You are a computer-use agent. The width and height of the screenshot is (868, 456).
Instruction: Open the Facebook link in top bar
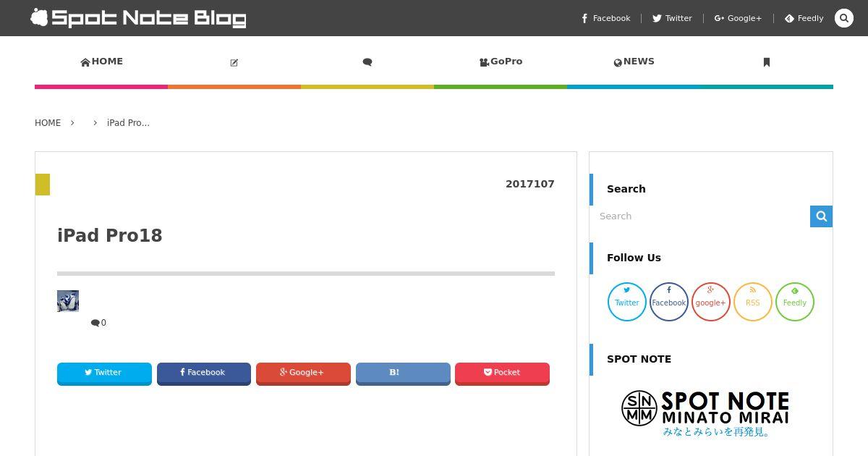(606, 18)
